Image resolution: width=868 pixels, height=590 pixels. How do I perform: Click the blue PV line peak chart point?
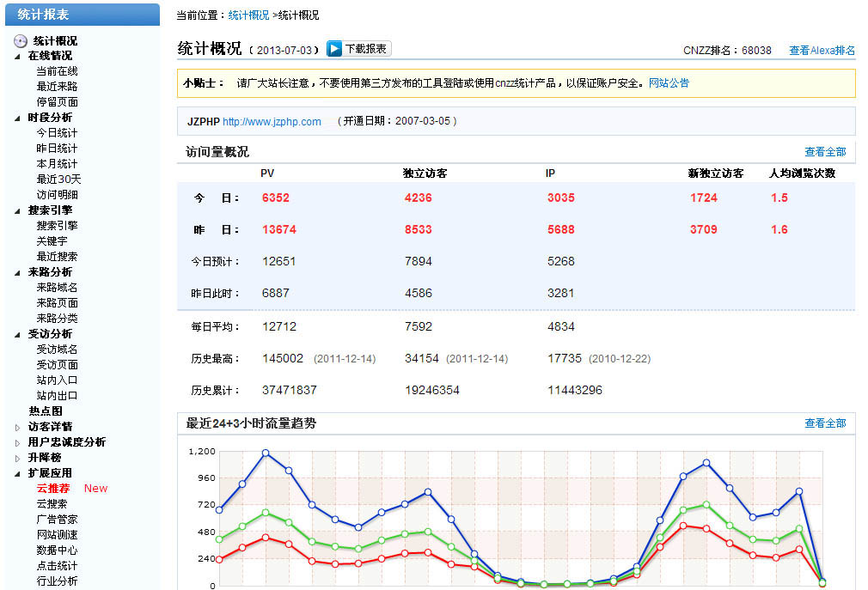266,453
